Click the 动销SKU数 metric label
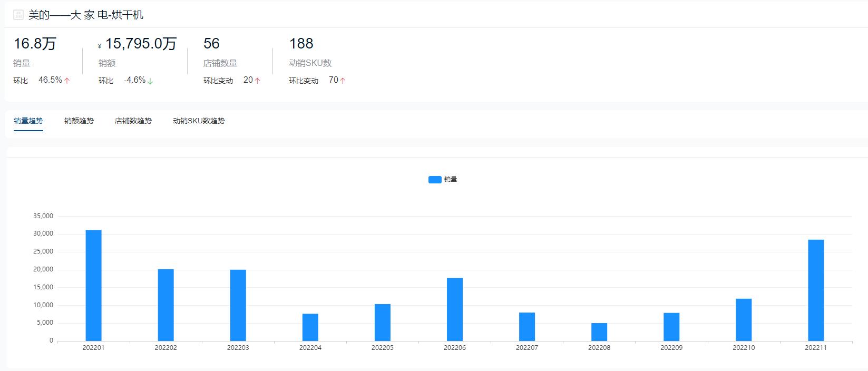The width and height of the screenshot is (868, 371). (310, 63)
